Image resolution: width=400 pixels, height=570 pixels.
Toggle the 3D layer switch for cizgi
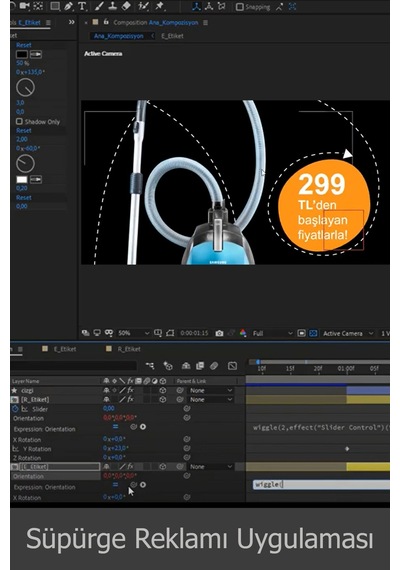click(x=163, y=390)
